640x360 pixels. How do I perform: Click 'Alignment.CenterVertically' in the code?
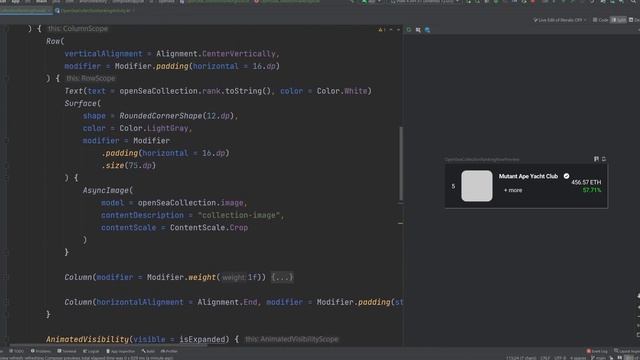click(216, 54)
